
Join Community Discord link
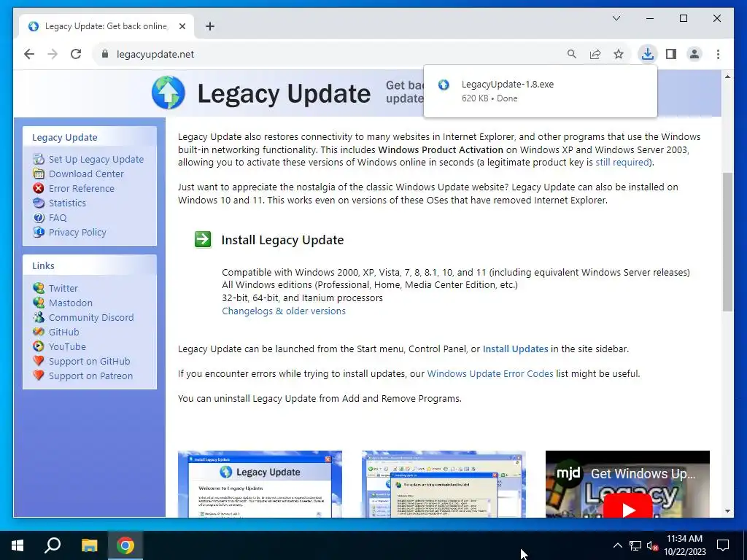point(91,318)
